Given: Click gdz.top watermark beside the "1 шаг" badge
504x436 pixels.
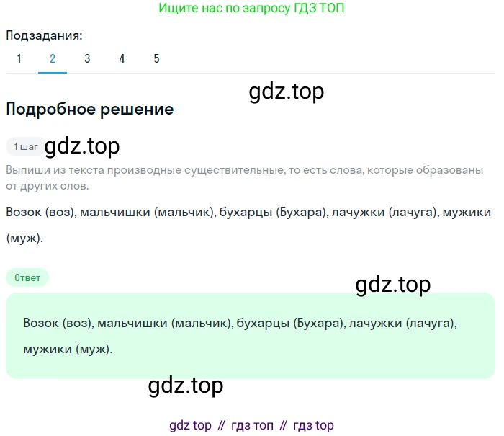Looking at the screenshot, I should (x=82, y=146).
